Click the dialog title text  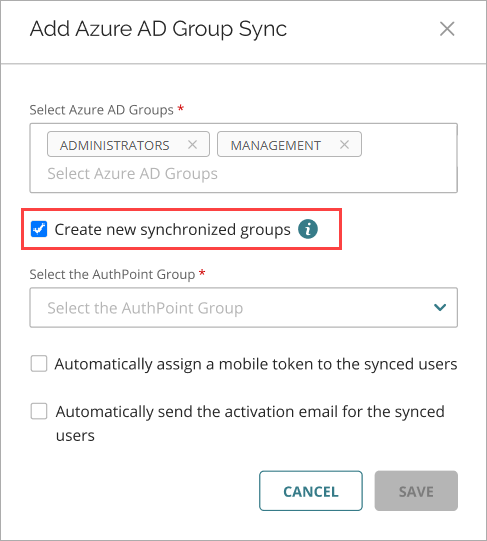158,29
